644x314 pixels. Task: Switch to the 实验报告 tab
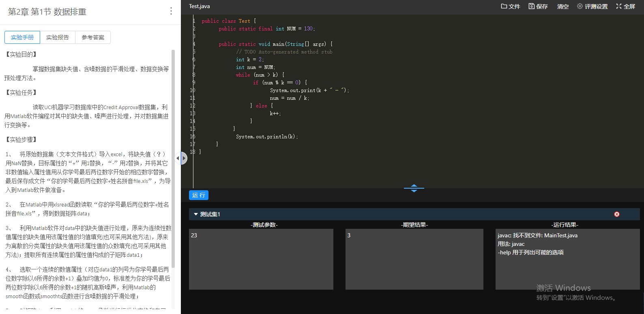pyautogui.click(x=58, y=37)
